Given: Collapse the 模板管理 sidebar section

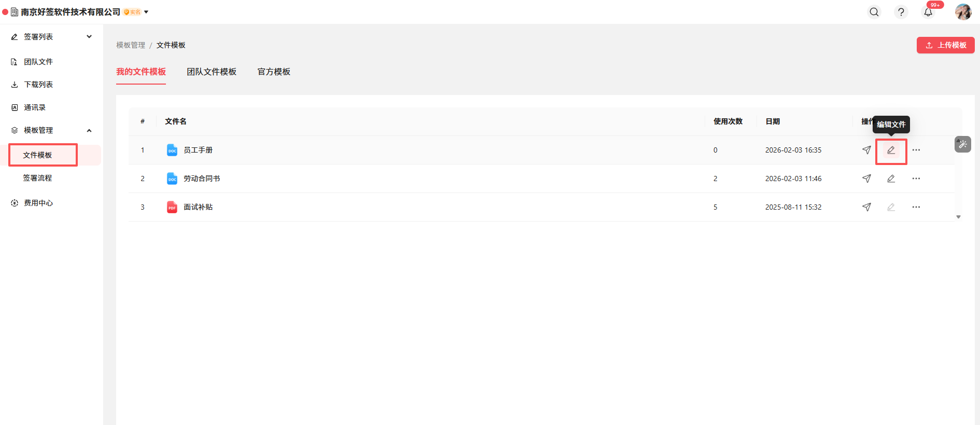Looking at the screenshot, I should pyautogui.click(x=89, y=130).
